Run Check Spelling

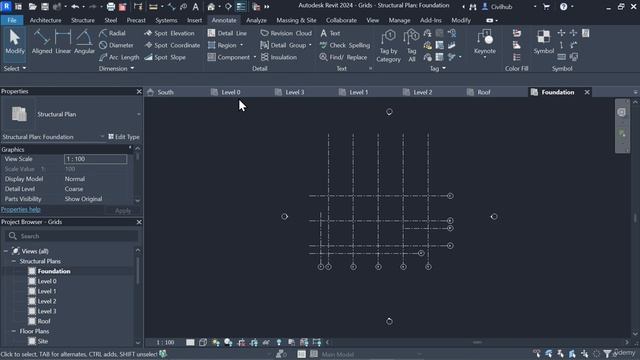[345, 45]
